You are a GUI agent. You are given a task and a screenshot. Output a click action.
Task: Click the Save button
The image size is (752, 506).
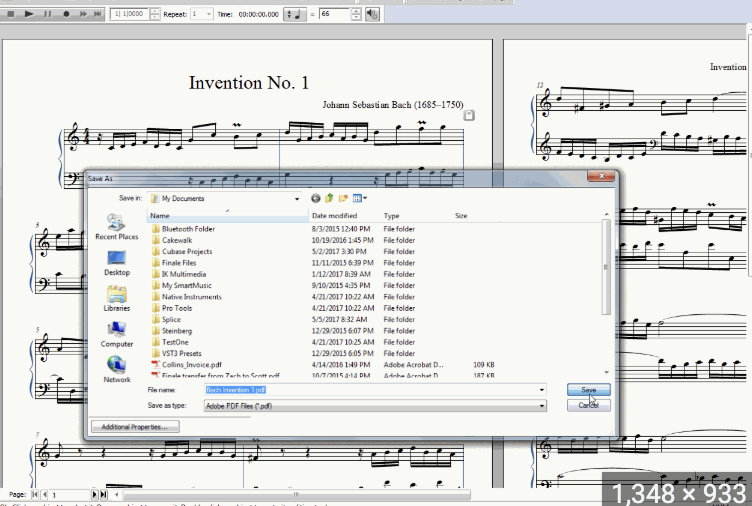pos(588,390)
